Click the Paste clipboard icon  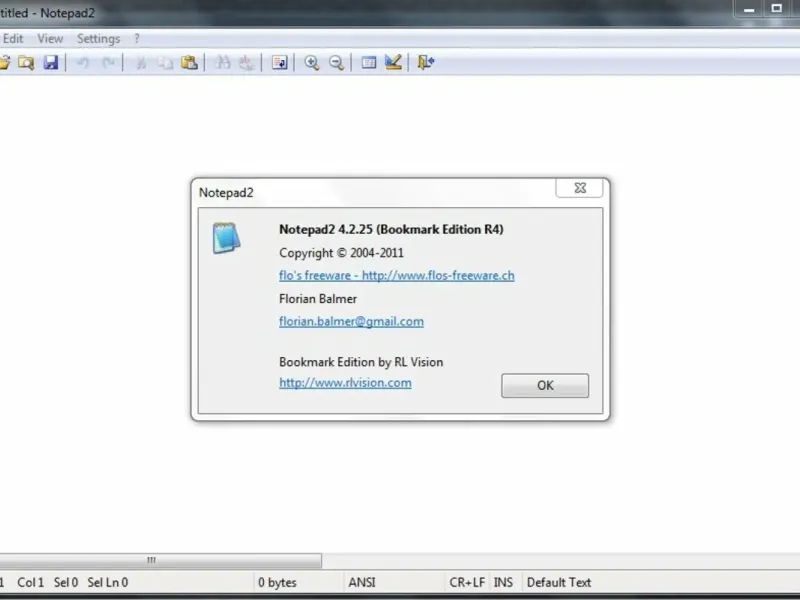coord(189,62)
